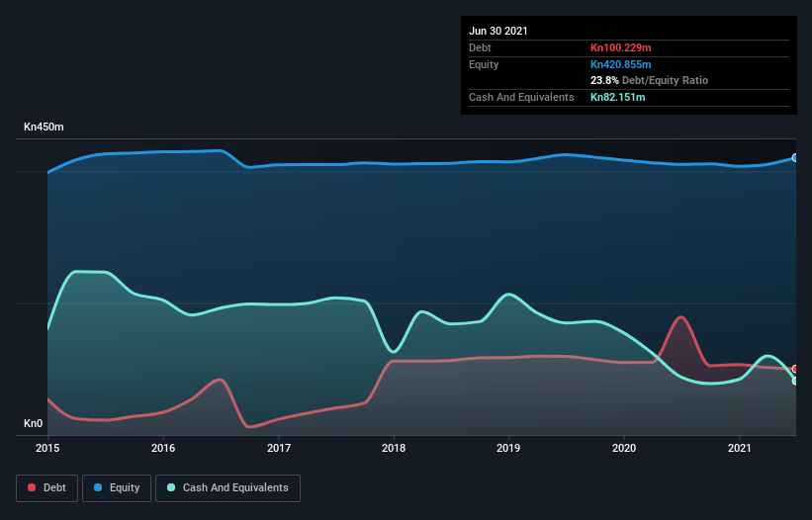Click the Kn100.229m debt value
The image size is (812, 520).
coord(621,47)
